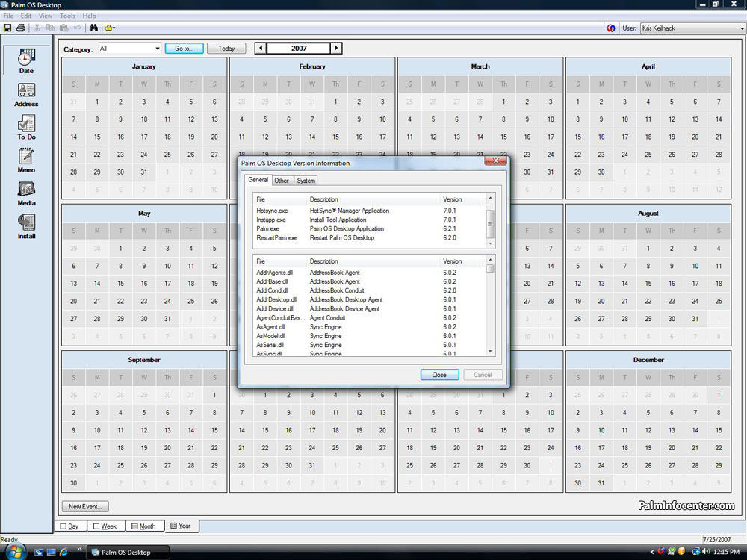Select the General tab in dialog
Viewport: 747px width, 560px height.
tap(258, 179)
